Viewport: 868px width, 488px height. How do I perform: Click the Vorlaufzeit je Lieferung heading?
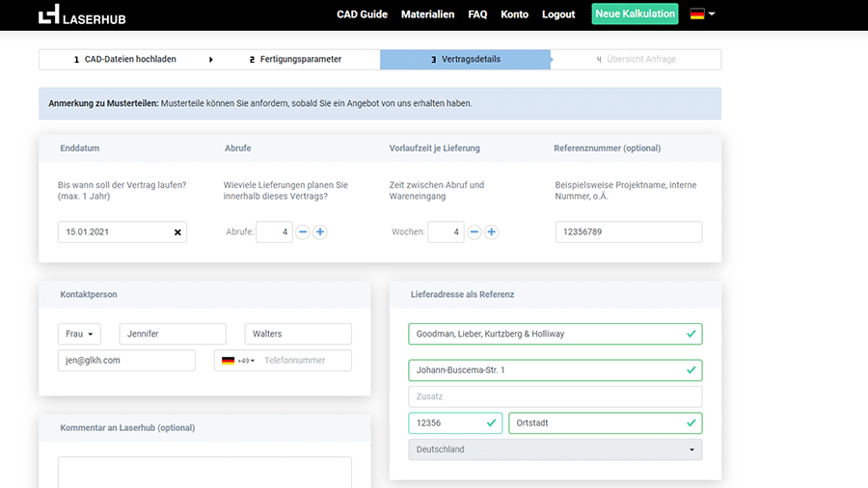click(x=435, y=149)
